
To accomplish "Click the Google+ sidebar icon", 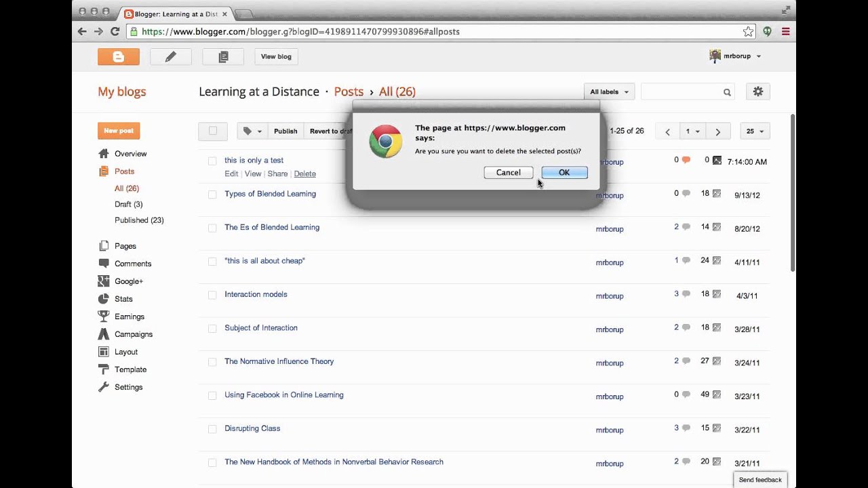I will tap(103, 281).
